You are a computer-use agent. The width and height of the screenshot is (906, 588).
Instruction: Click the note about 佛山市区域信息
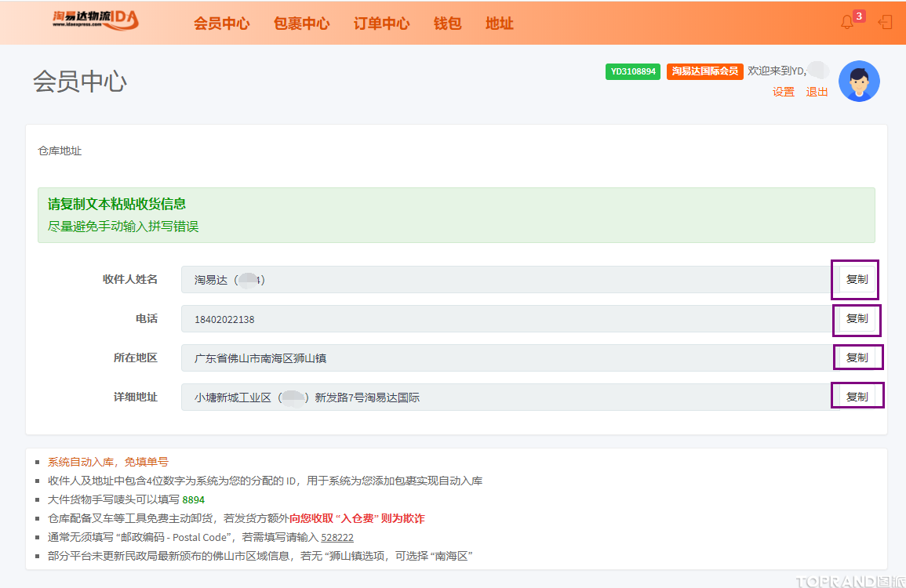(260, 556)
